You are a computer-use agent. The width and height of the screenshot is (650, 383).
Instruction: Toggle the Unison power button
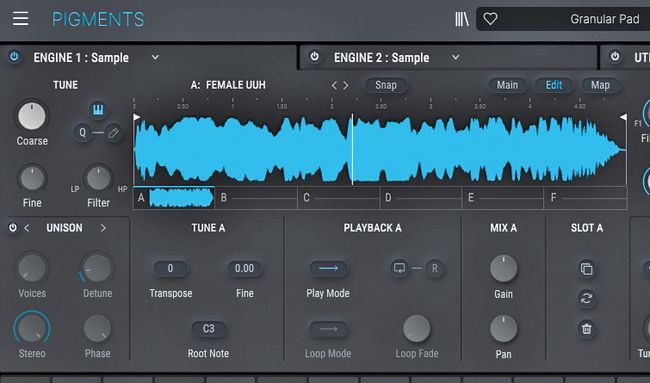click(13, 228)
